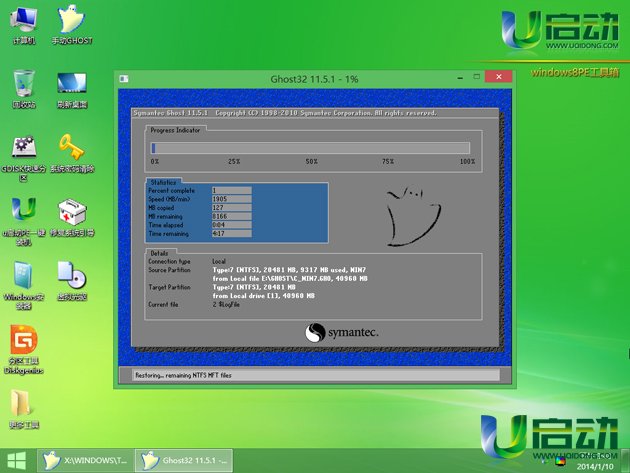Switch to X:\WINDOWS\T... taskbar item

click(x=86, y=461)
